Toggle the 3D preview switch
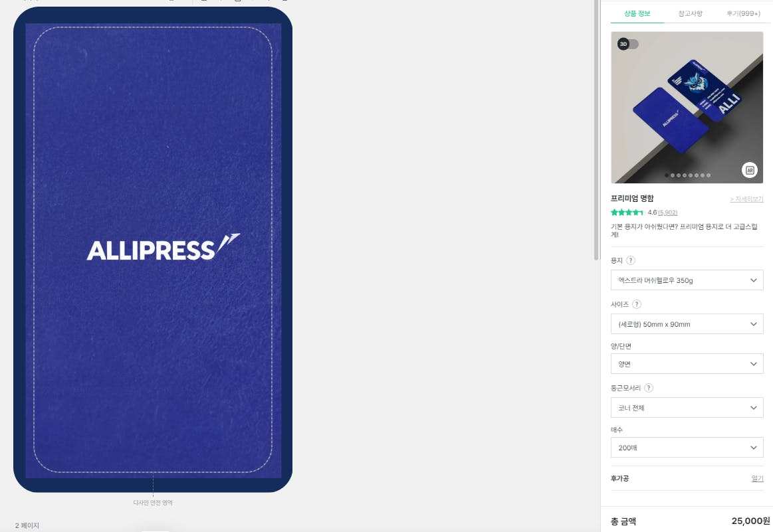 point(628,44)
